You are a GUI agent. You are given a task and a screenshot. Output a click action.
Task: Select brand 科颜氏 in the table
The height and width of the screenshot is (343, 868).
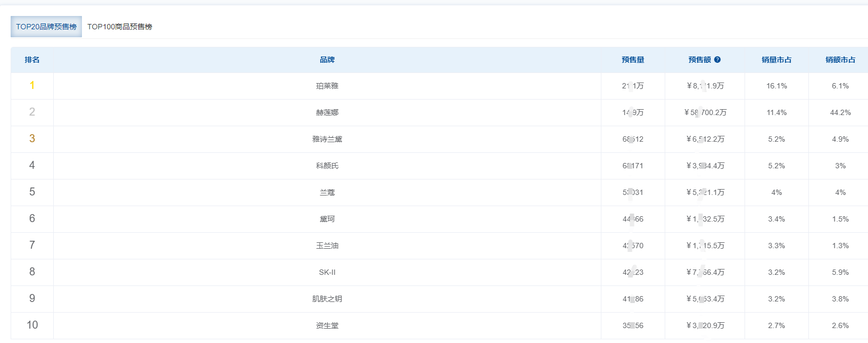327,166
